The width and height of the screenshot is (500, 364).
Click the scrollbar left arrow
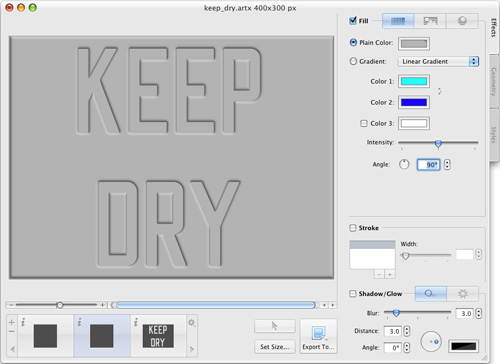324,305
